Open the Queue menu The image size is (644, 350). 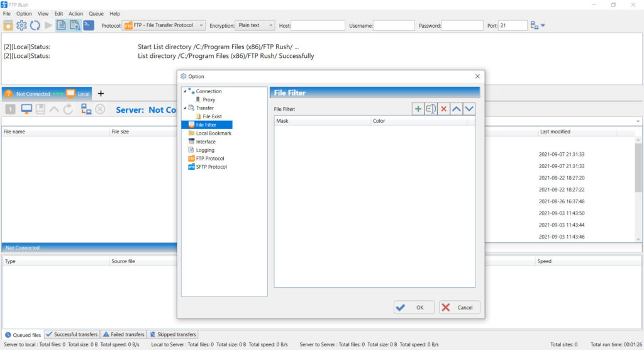[x=96, y=14]
